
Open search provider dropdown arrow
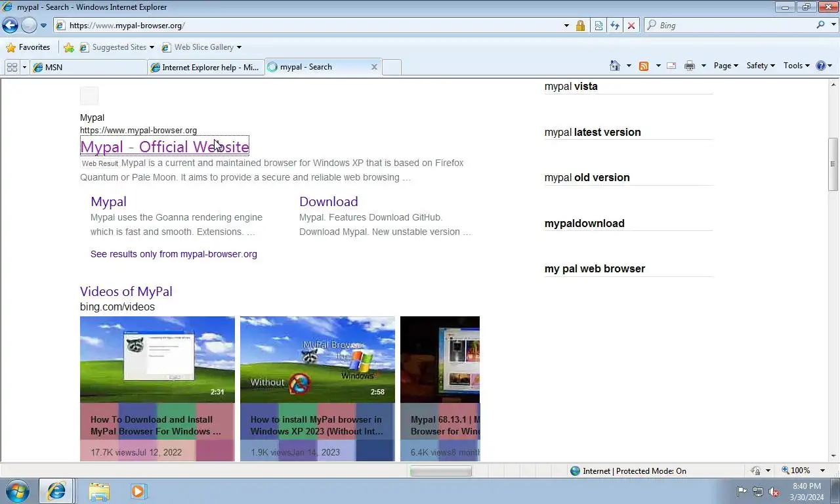click(832, 25)
